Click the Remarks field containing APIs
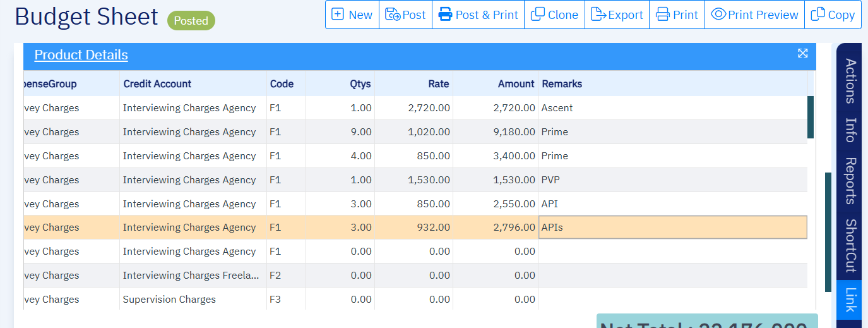This screenshot has width=868, height=328. [673, 228]
